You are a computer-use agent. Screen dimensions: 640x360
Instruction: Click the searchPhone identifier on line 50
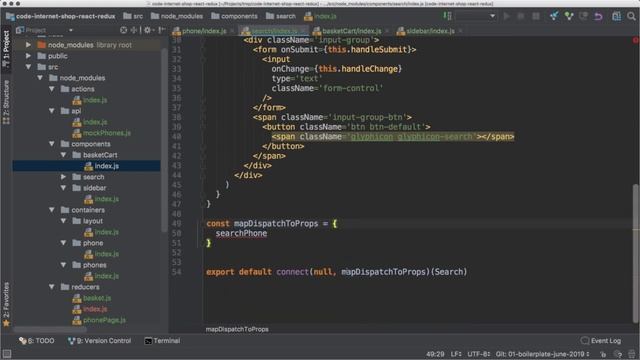(241, 233)
